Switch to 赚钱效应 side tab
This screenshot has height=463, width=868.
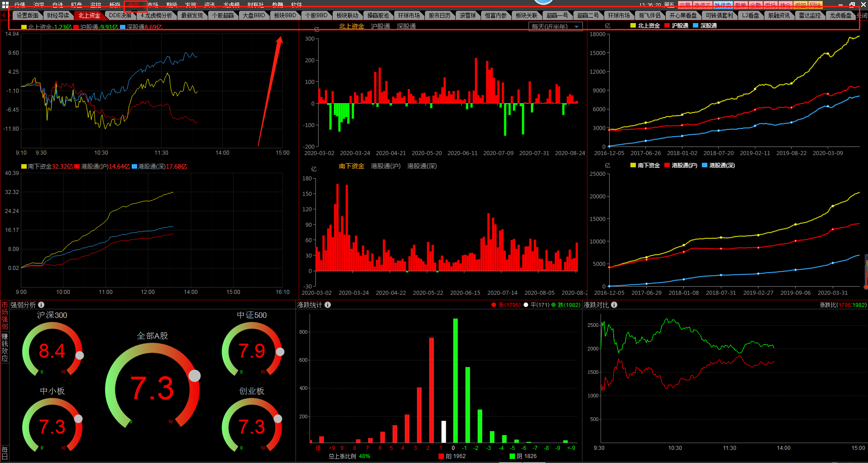click(x=5, y=347)
